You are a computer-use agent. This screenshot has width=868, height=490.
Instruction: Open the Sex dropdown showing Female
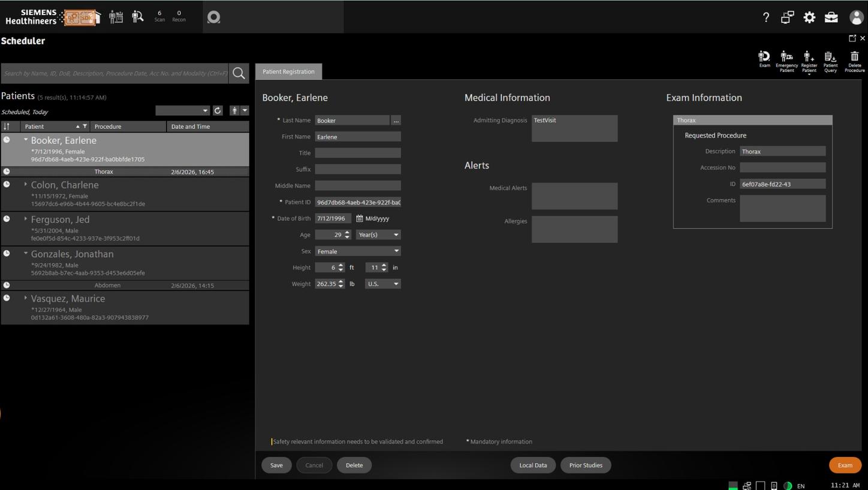[358, 251]
